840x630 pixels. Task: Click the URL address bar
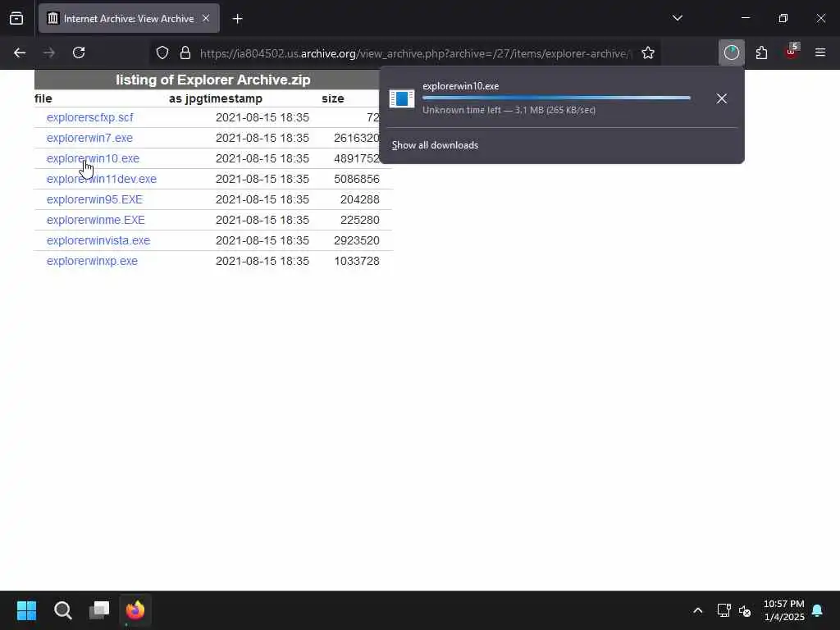[415, 53]
